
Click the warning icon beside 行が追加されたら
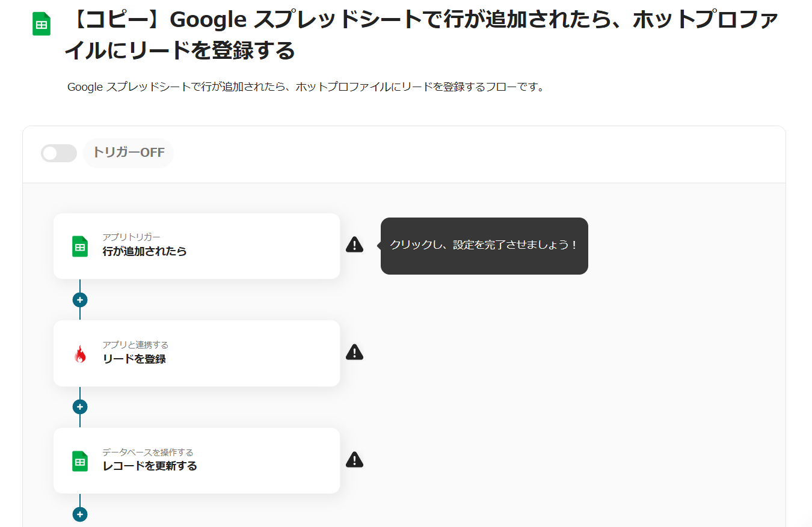click(354, 245)
